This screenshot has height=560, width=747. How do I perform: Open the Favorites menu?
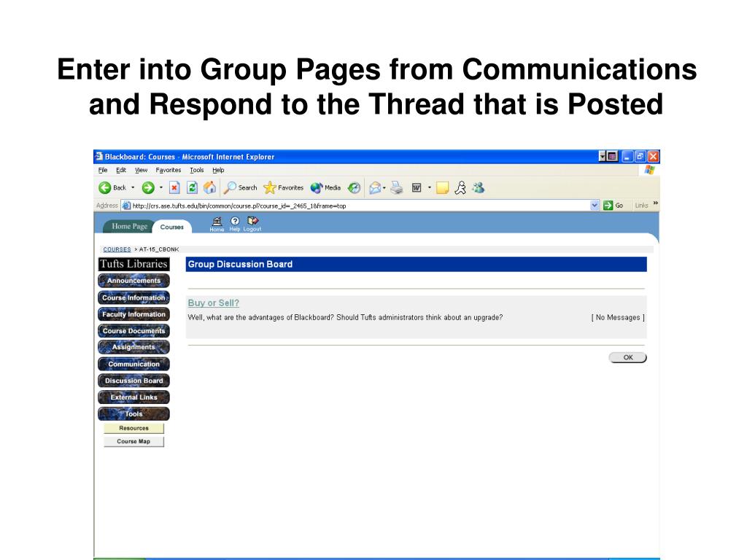169,170
